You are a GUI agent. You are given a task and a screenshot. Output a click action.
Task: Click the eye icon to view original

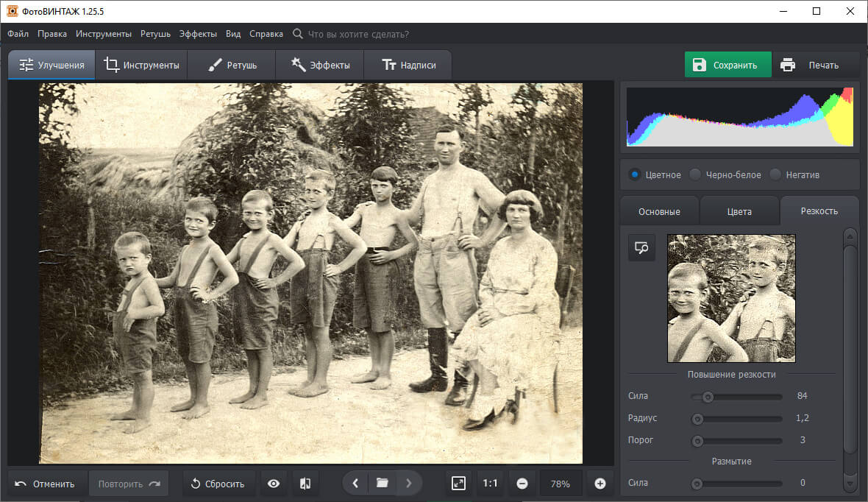pyautogui.click(x=274, y=484)
